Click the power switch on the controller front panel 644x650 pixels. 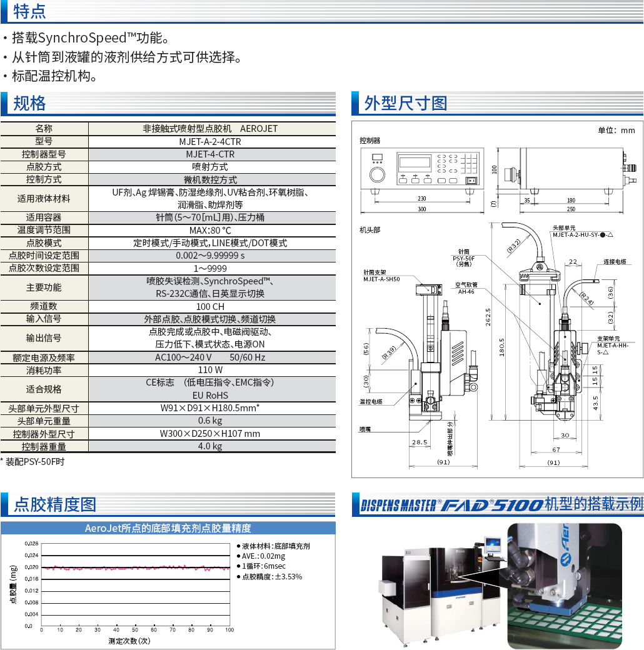pos(472,181)
